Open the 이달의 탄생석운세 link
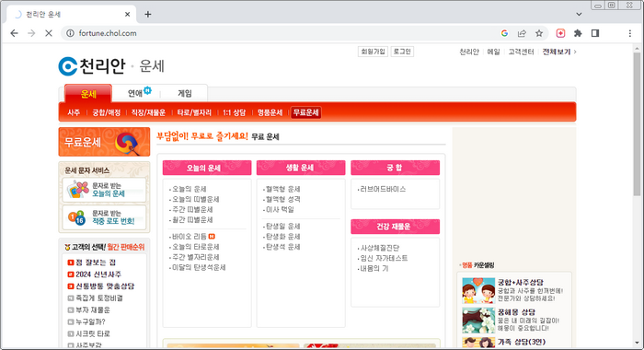Image resolution: width=644 pixels, height=350 pixels. tap(199, 267)
